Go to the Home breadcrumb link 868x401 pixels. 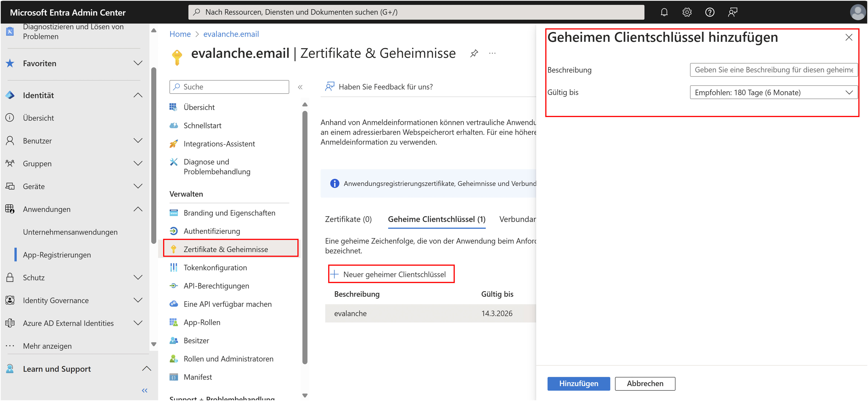click(180, 34)
